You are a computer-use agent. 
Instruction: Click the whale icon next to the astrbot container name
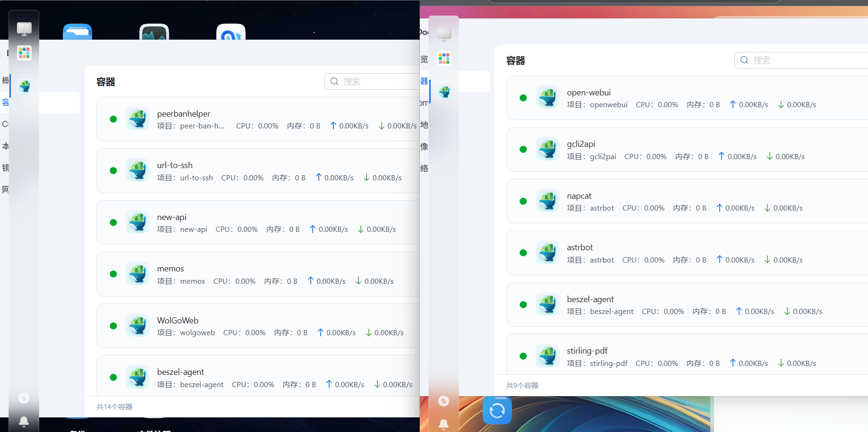point(548,253)
